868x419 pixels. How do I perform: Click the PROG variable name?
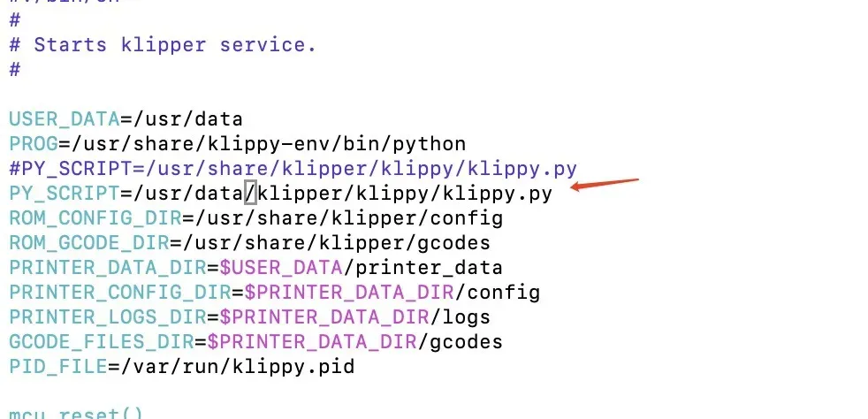34,144
